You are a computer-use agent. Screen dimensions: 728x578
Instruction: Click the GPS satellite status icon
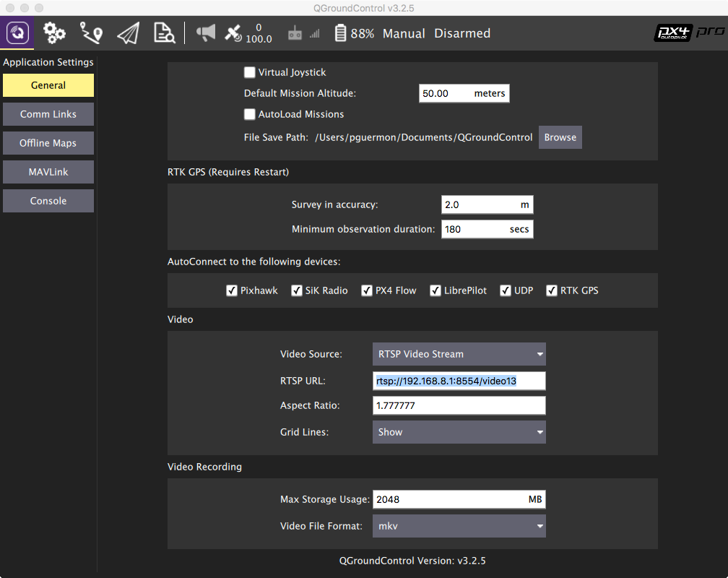(x=233, y=33)
